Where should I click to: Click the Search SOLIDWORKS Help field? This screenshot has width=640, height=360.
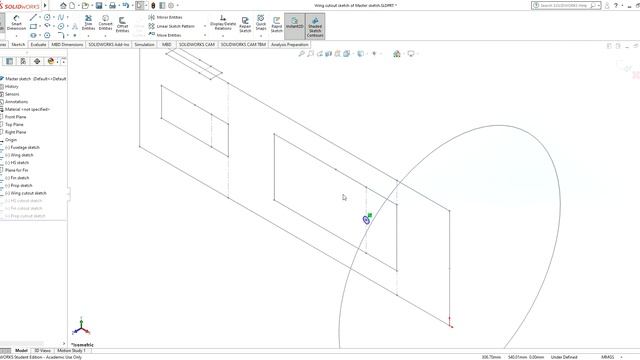(566, 5)
